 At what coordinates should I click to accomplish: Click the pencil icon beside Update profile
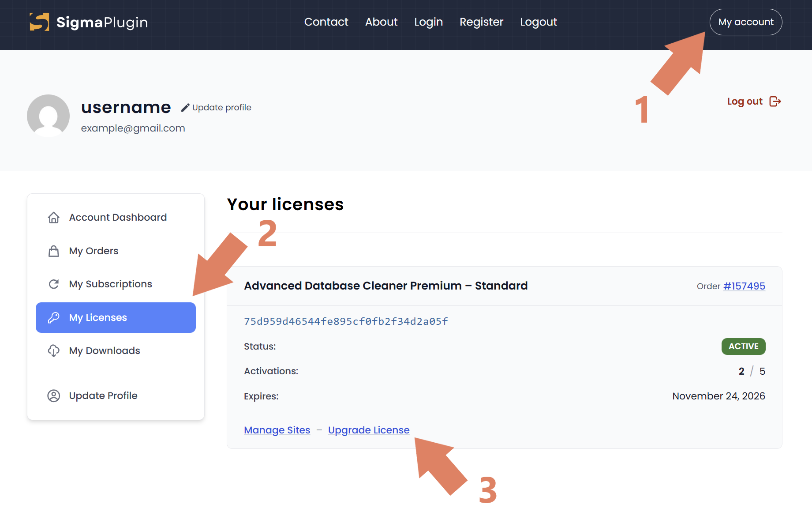185,108
